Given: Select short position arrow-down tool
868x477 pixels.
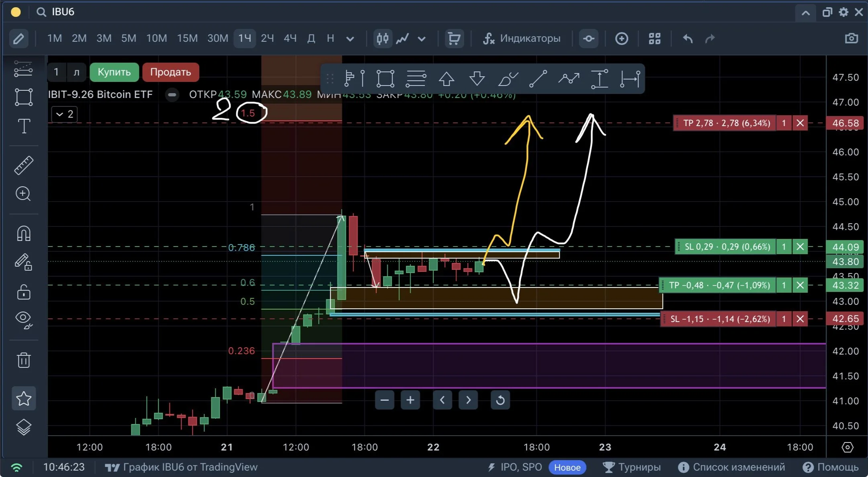Looking at the screenshot, I should click(x=477, y=79).
